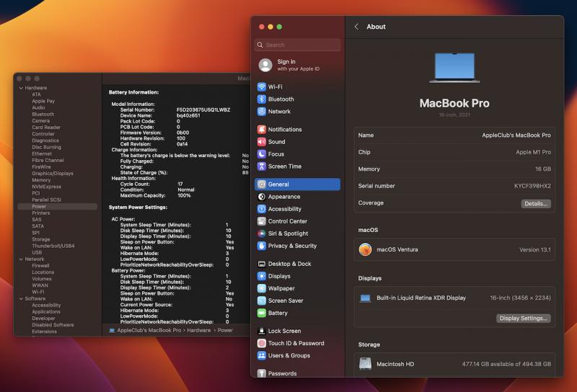Viewport: 577px width, 392px height.
Task: Open the Lock Screen pane label
Action: (x=284, y=331)
